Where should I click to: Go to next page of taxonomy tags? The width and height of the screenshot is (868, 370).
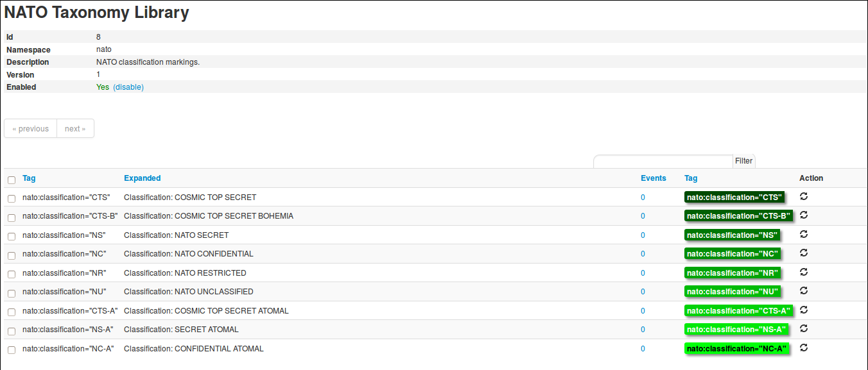coord(75,129)
